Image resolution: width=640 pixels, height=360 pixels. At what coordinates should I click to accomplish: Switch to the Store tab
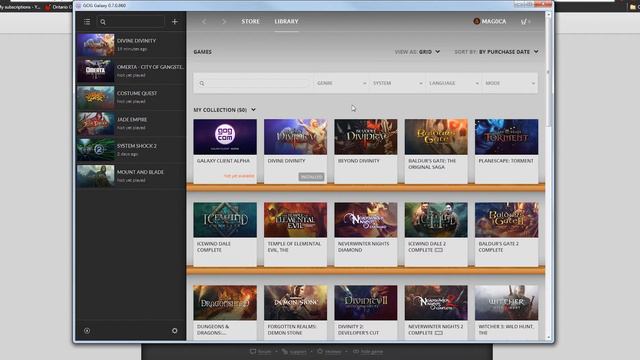pyautogui.click(x=250, y=22)
